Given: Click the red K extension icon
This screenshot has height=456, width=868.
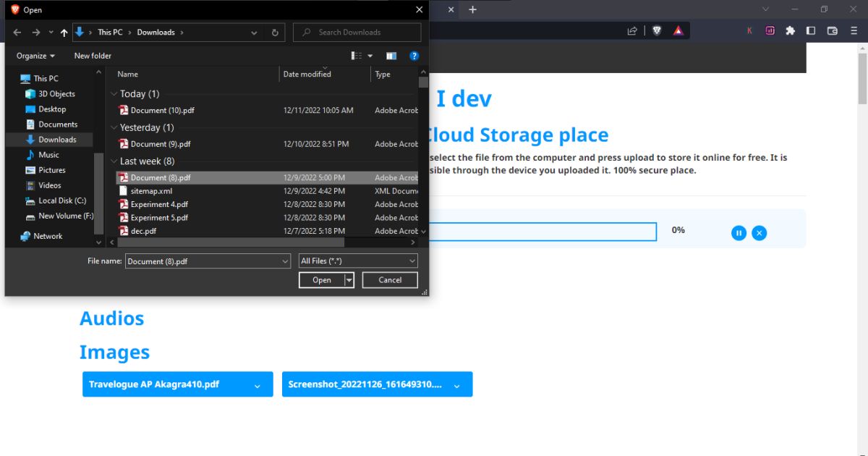Looking at the screenshot, I should pyautogui.click(x=749, y=30).
